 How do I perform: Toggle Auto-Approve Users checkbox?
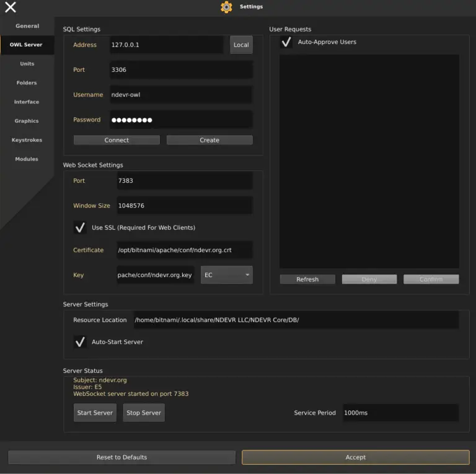(286, 42)
